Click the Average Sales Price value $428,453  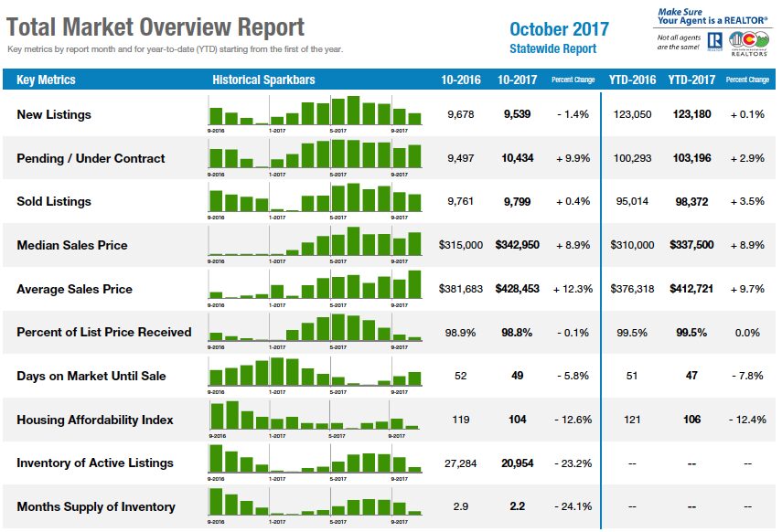coord(517,289)
